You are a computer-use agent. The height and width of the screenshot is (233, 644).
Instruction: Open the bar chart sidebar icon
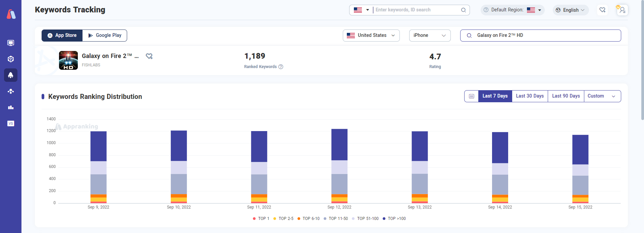tap(11, 107)
